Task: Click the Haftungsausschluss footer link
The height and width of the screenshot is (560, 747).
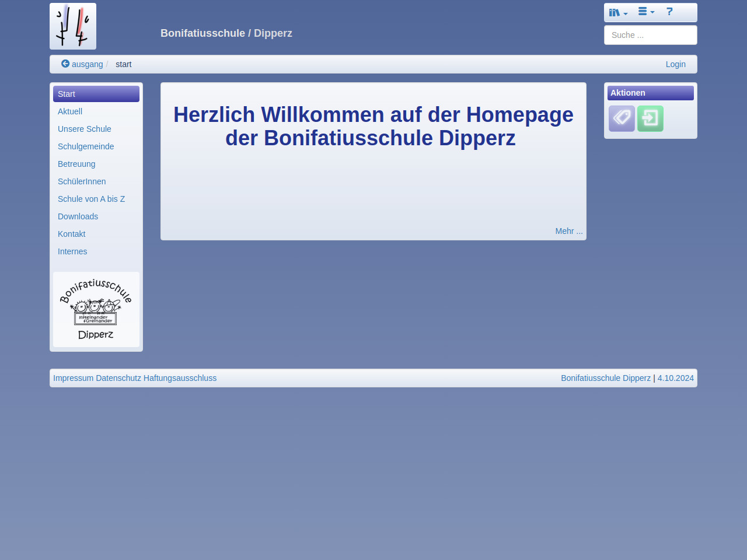Action: coord(180,378)
